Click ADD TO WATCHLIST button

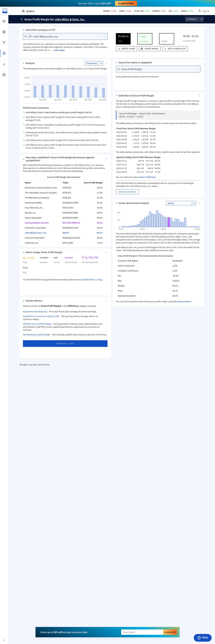pos(175,49)
